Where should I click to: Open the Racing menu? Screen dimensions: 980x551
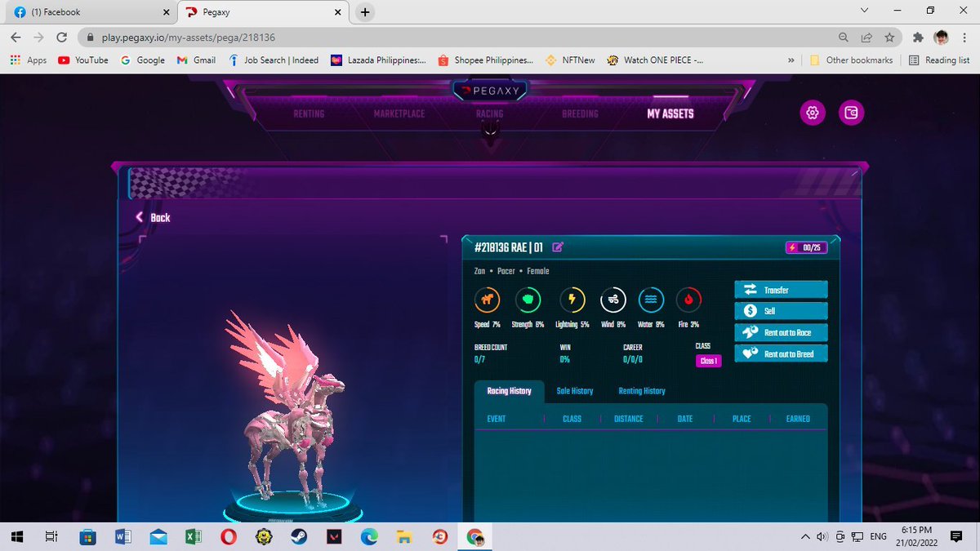click(489, 113)
